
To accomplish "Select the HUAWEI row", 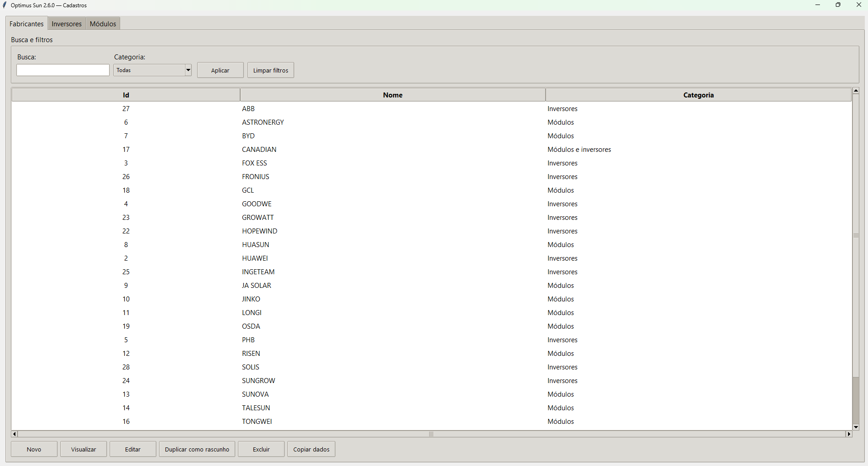I will pyautogui.click(x=432, y=258).
